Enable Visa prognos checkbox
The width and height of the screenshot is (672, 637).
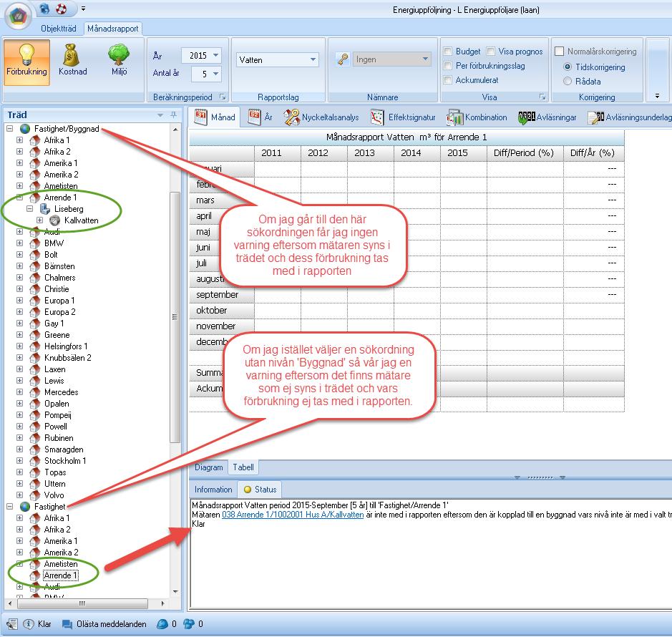491,52
